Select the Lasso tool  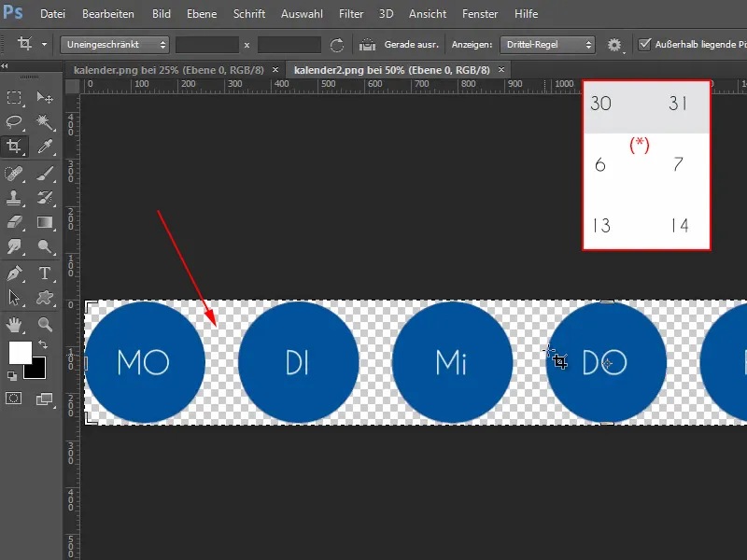pos(14,122)
